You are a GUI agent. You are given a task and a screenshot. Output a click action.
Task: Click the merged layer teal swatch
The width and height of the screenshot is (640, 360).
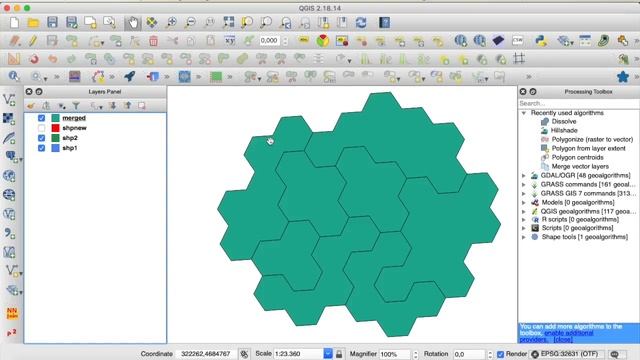click(x=56, y=118)
